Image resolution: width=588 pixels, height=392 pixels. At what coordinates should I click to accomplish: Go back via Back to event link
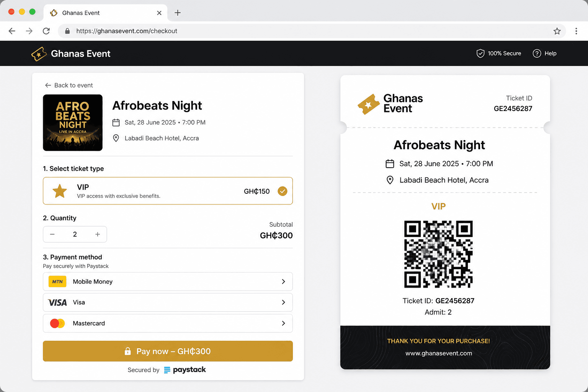69,85
